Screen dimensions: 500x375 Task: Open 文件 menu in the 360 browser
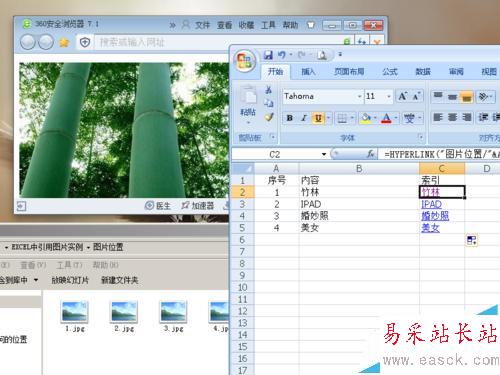click(x=202, y=25)
